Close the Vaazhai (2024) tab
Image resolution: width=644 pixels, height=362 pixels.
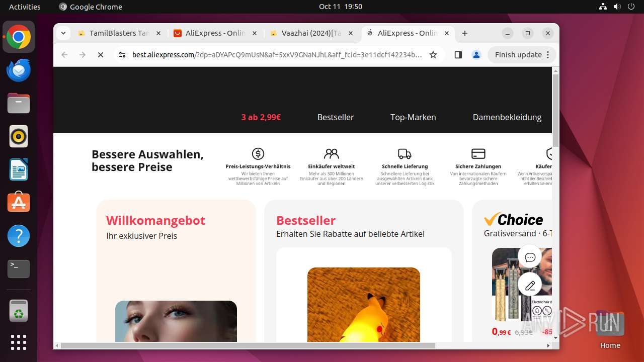(350, 33)
